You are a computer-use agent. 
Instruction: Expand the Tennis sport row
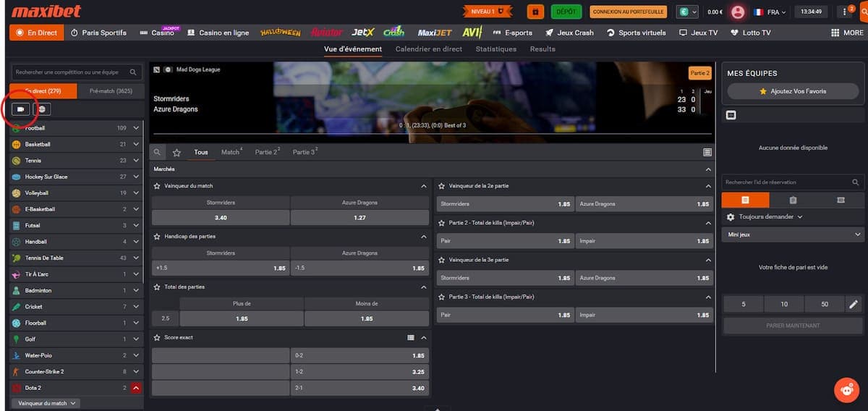tap(77, 161)
